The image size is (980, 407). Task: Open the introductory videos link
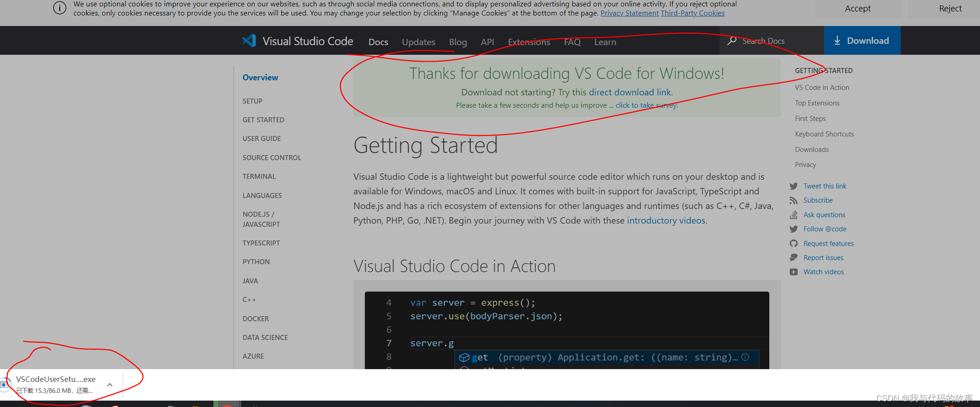(666, 220)
